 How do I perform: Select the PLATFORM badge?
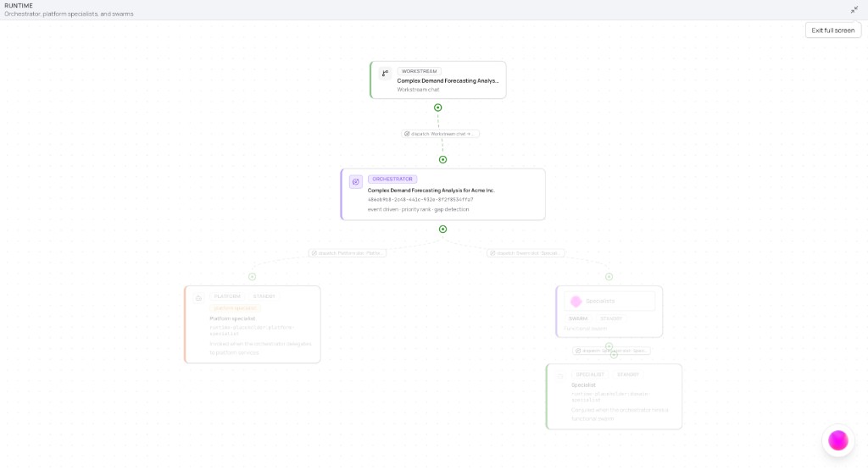pos(227,296)
